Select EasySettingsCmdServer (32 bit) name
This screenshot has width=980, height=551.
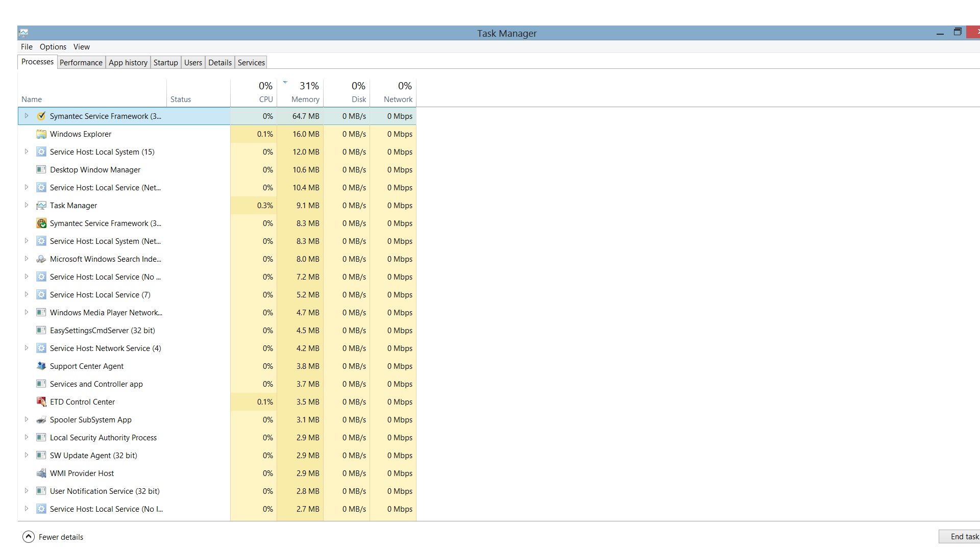103,331
